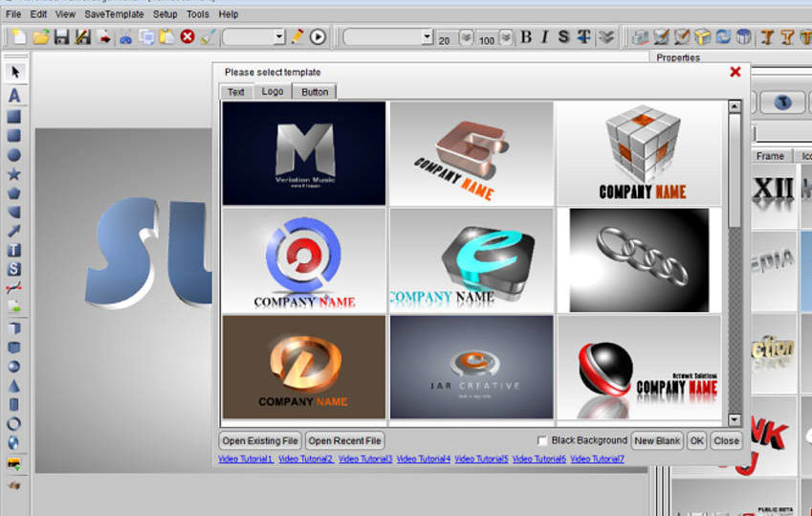This screenshot has height=516, width=812.
Task: Click the double chevron expand icon
Action: 607,36
